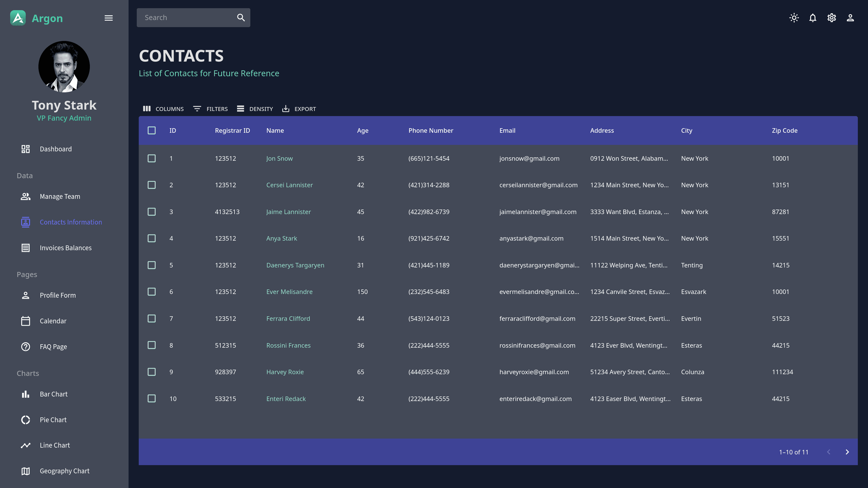Go to next page of contacts
This screenshot has height=488, width=868.
pos(847,452)
